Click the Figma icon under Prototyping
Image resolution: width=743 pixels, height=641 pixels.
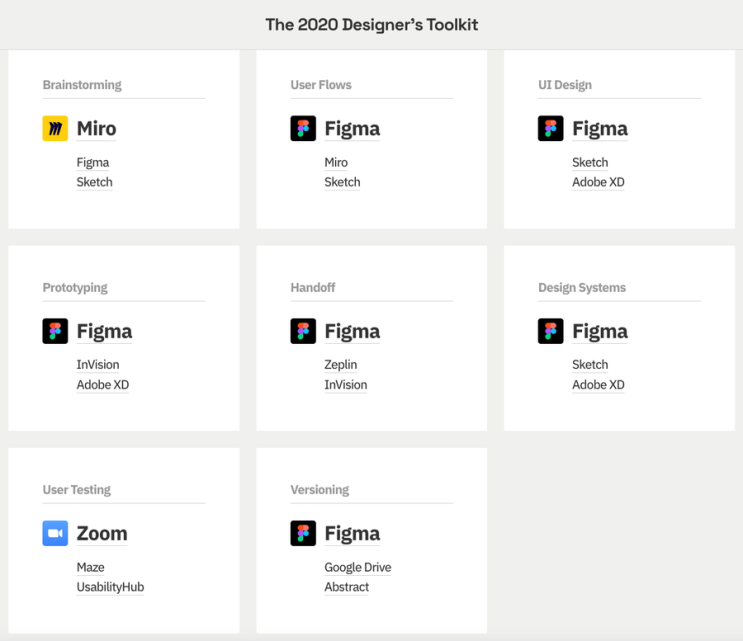(55, 331)
